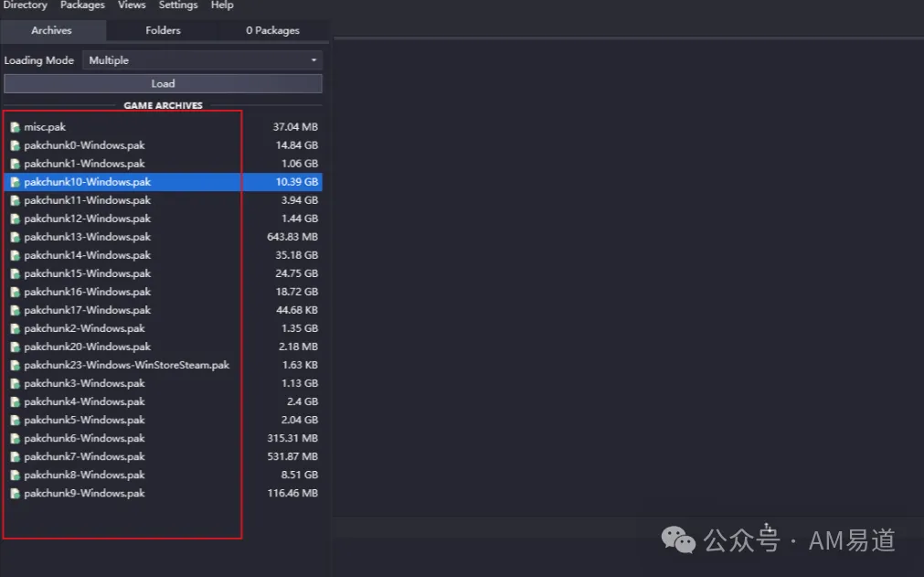Click the file icon beside pakchunk20-Windows.pak

[16, 347]
